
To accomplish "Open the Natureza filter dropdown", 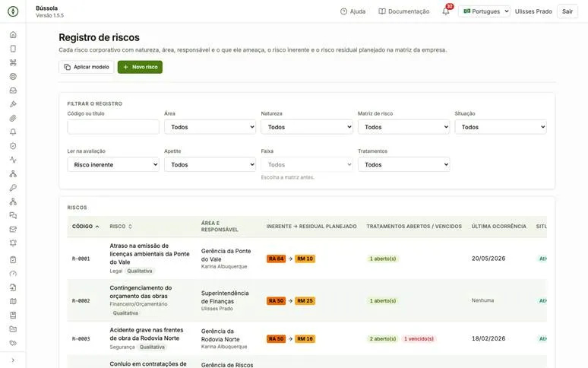I will pyautogui.click(x=307, y=127).
